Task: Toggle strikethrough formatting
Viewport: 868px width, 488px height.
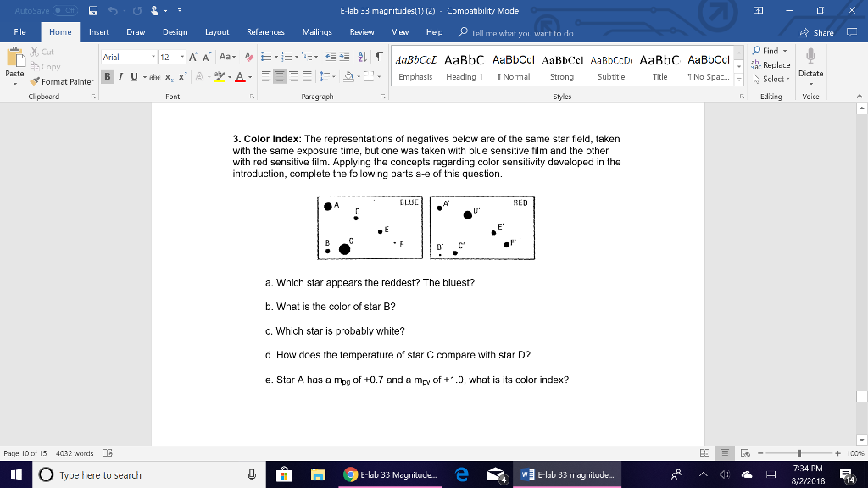Action: click(155, 75)
